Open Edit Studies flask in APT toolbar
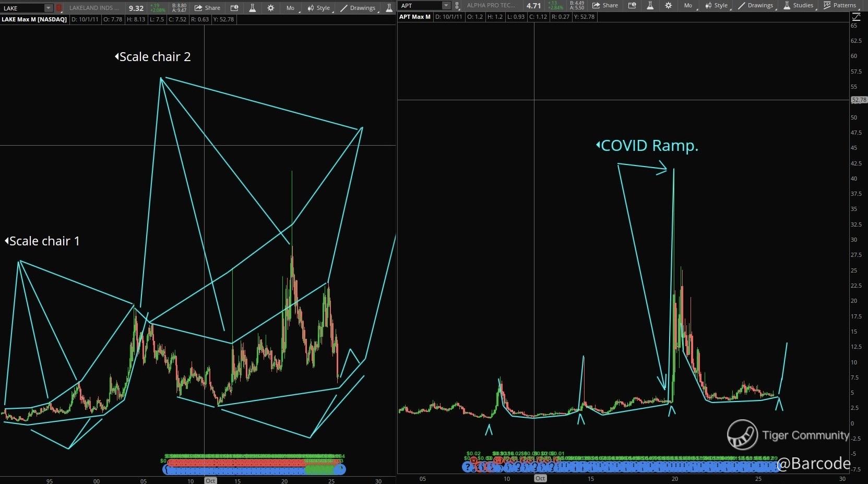The width and height of the screenshot is (868, 484). [650, 5]
